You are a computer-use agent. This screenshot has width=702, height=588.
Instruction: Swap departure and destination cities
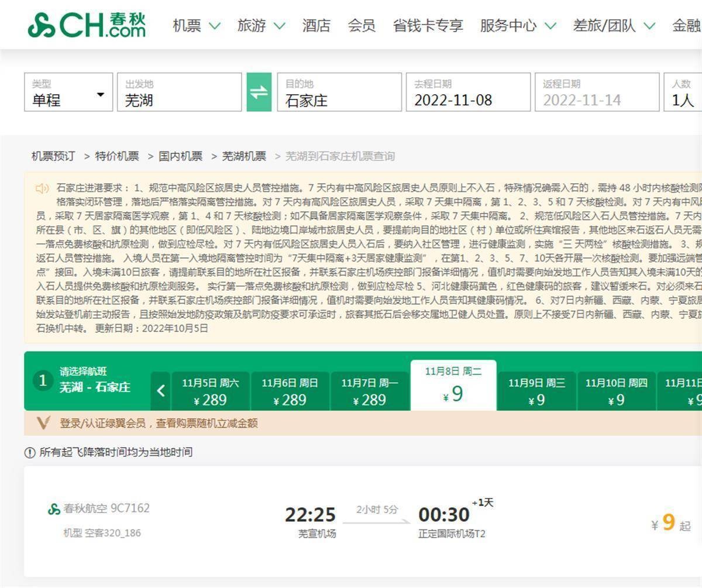(x=259, y=92)
